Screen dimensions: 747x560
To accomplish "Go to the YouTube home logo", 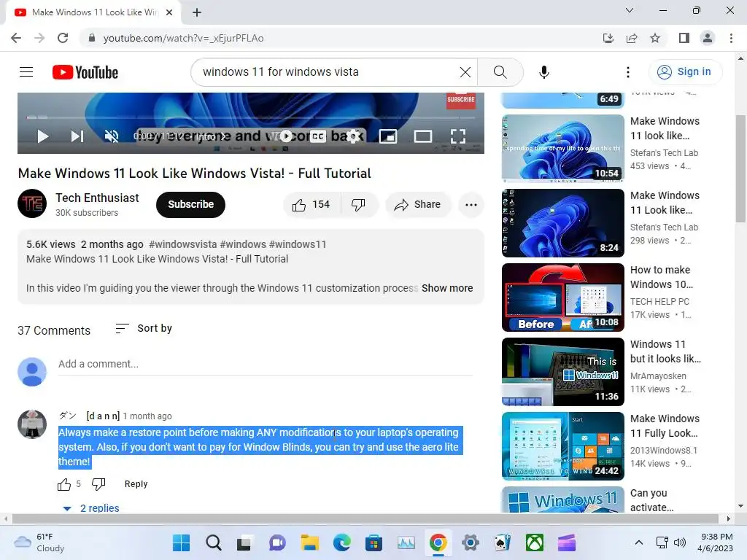I will (x=85, y=72).
